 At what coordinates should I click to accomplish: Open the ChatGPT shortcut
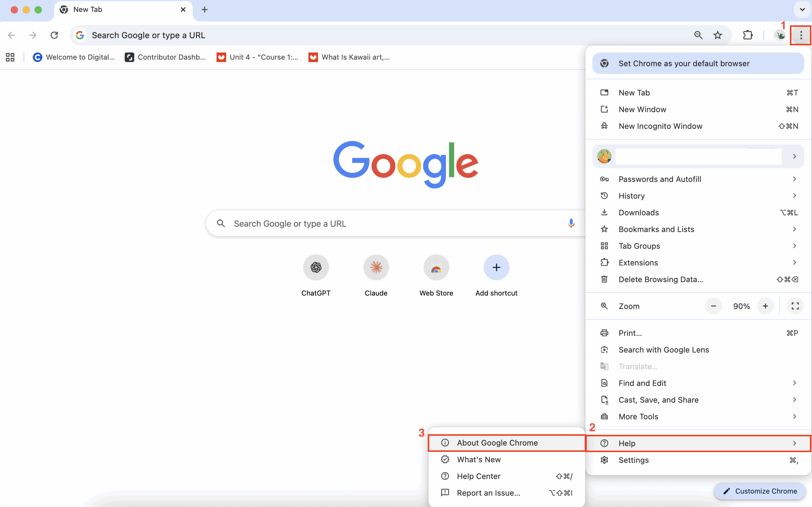[316, 267]
